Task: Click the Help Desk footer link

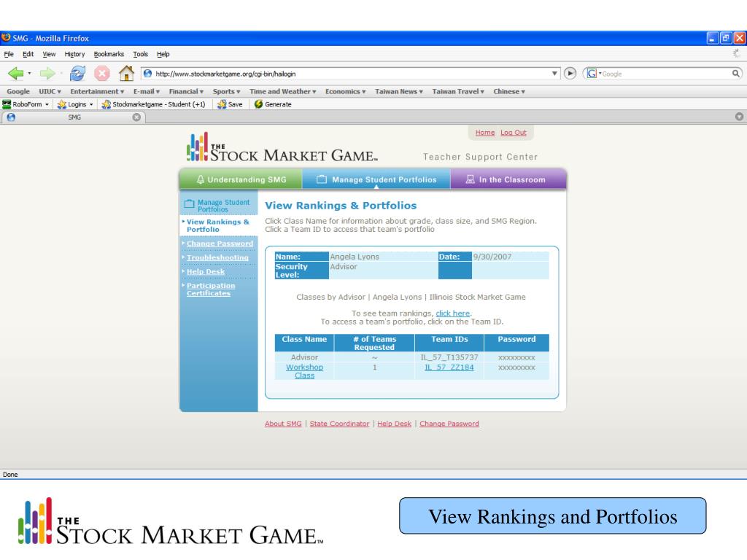Action: [x=394, y=424]
